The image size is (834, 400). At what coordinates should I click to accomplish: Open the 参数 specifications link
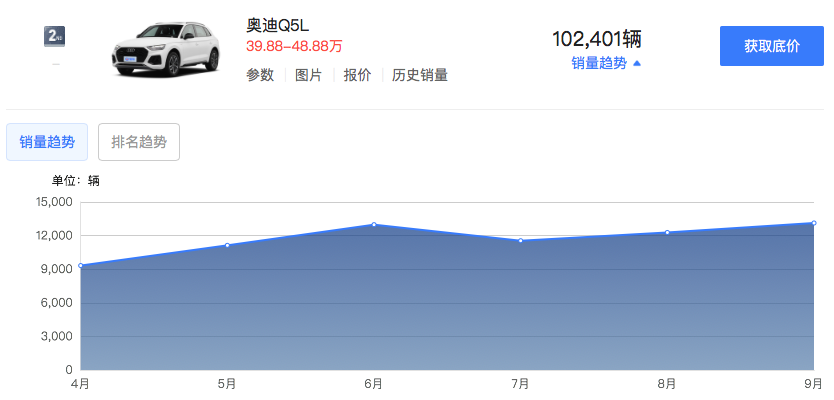[260, 75]
